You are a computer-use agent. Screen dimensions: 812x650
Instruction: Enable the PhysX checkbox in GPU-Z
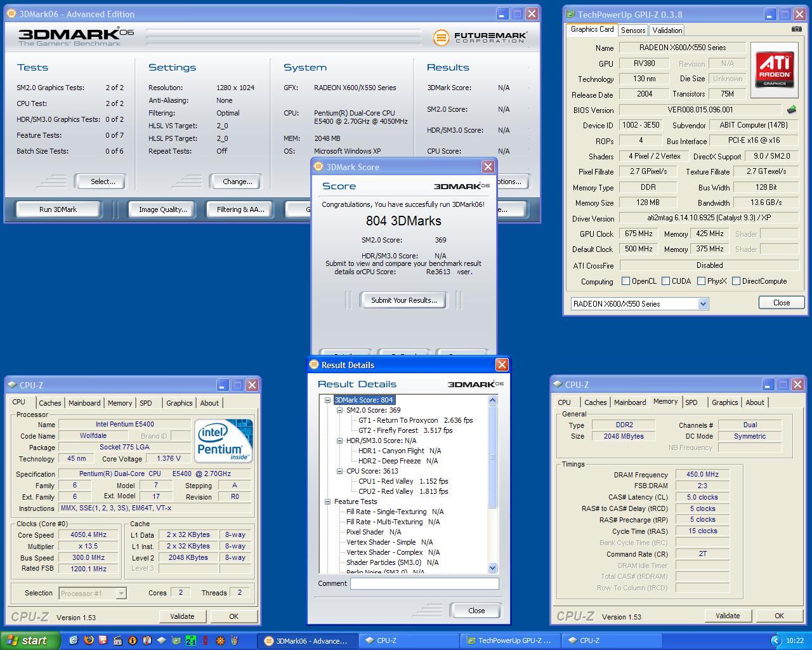701,281
